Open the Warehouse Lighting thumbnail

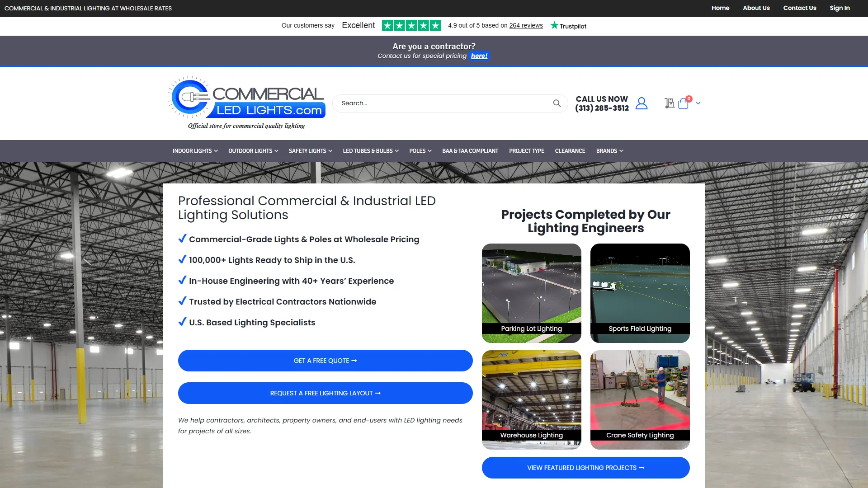(x=531, y=400)
